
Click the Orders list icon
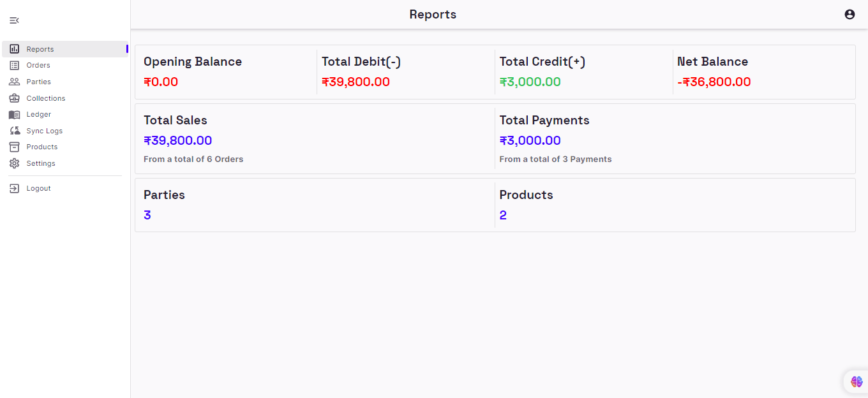click(x=14, y=65)
